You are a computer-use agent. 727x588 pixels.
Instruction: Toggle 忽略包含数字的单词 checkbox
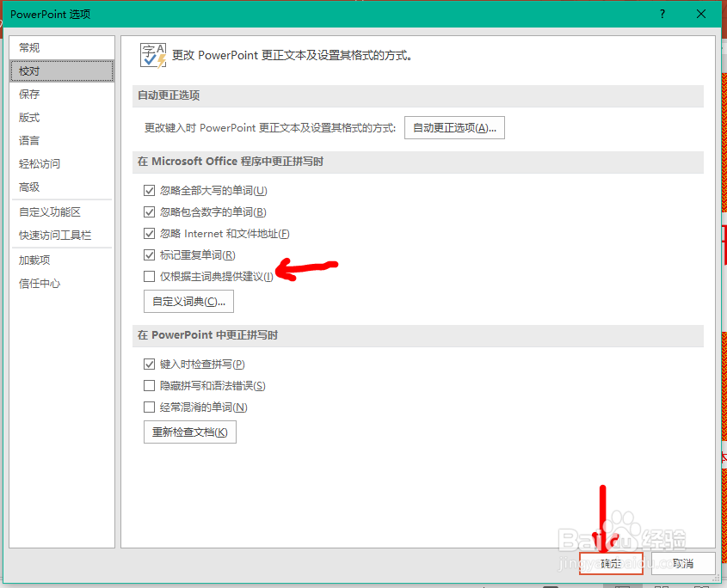[149, 211]
